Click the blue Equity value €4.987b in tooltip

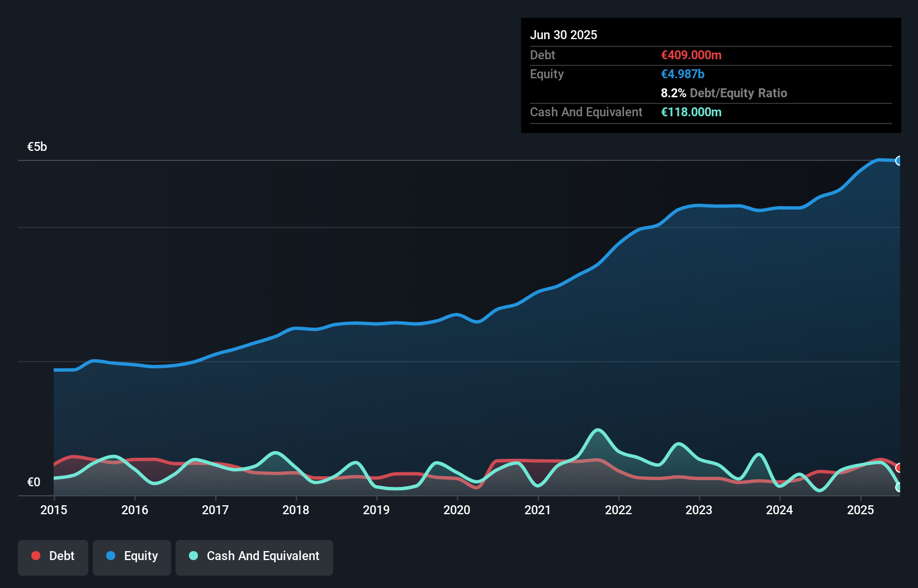(683, 74)
